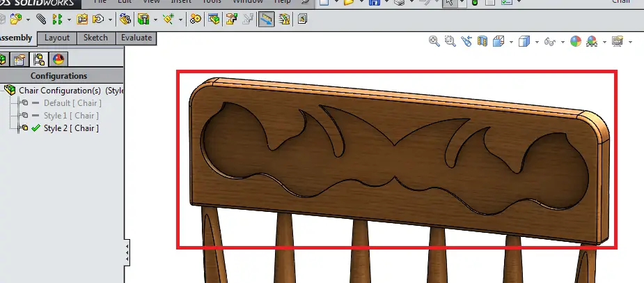The height and width of the screenshot is (283, 644).
Task: Click the last icon in the Assembly toolbar
Action: click(302, 19)
